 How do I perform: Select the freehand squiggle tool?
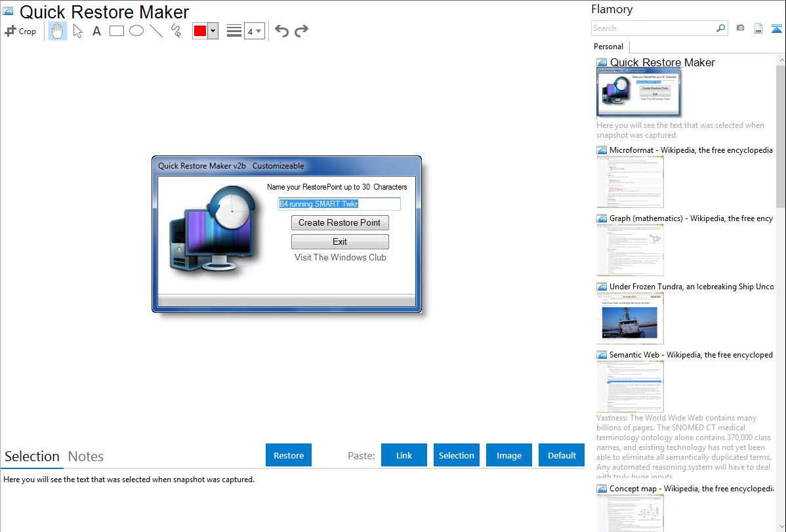(x=176, y=31)
